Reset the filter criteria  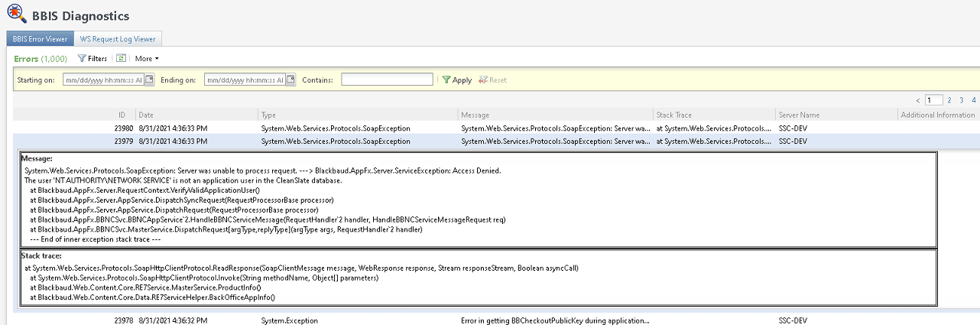(493, 80)
